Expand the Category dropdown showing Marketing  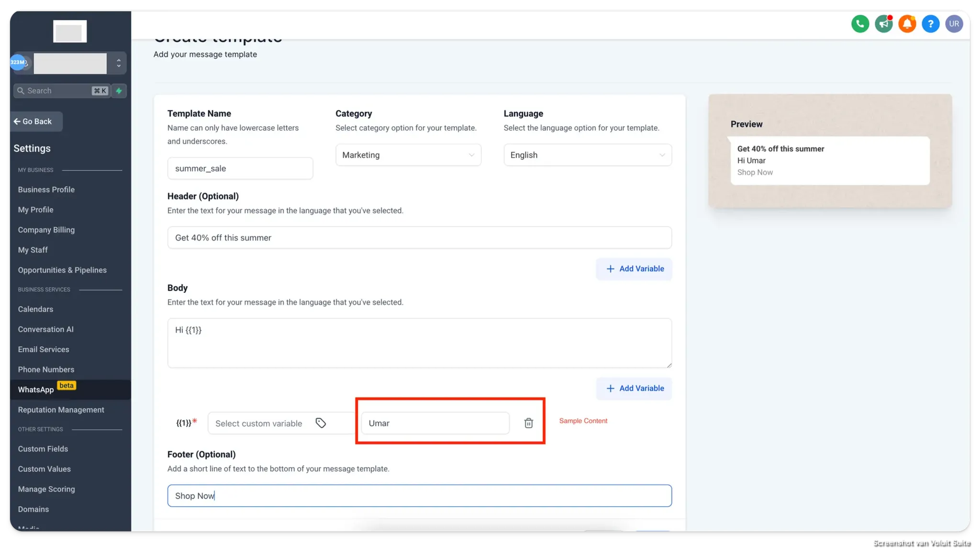coord(408,155)
